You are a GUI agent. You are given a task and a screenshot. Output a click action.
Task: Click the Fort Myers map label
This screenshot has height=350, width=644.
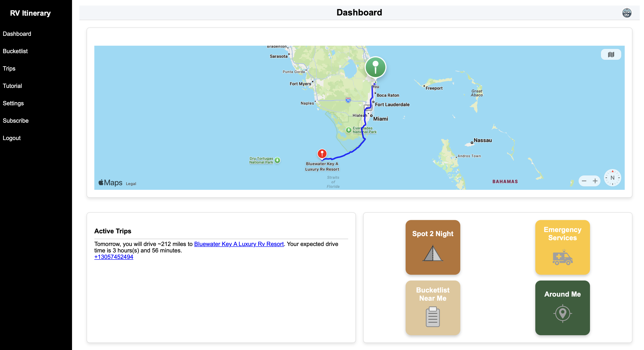pos(300,84)
